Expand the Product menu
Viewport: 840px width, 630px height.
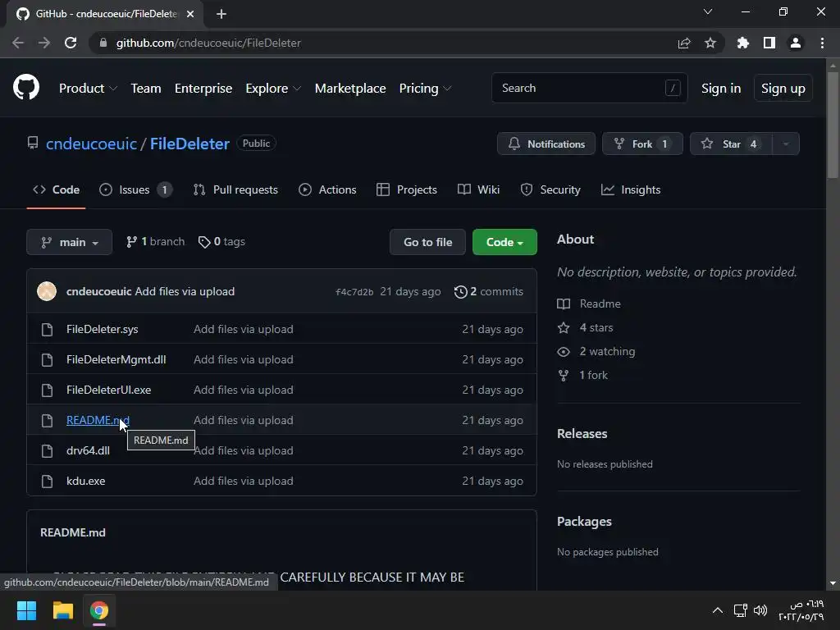88,89
